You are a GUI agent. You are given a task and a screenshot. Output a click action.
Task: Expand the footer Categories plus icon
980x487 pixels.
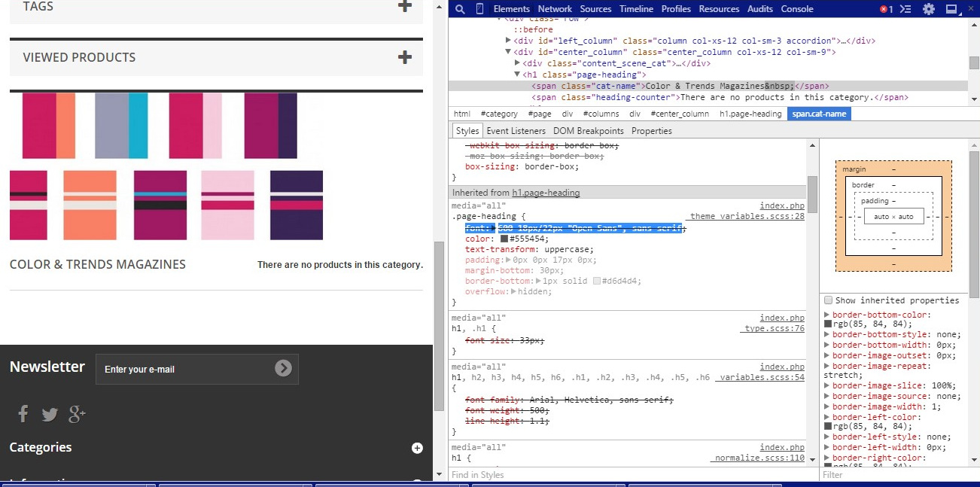point(417,448)
